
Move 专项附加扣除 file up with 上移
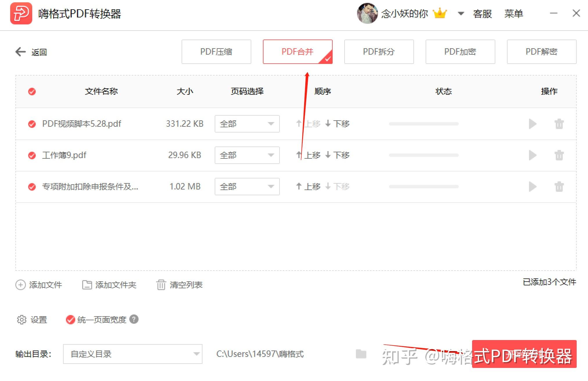pos(308,187)
